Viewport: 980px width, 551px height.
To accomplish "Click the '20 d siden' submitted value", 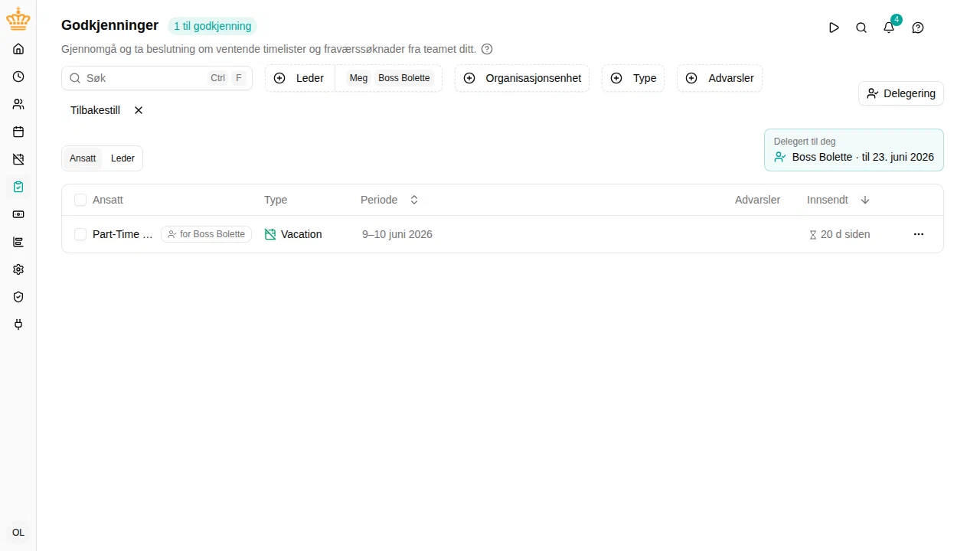I will [839, 234].
